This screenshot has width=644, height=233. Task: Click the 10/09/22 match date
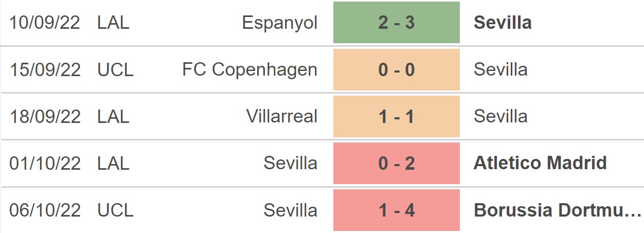point(45,23)
